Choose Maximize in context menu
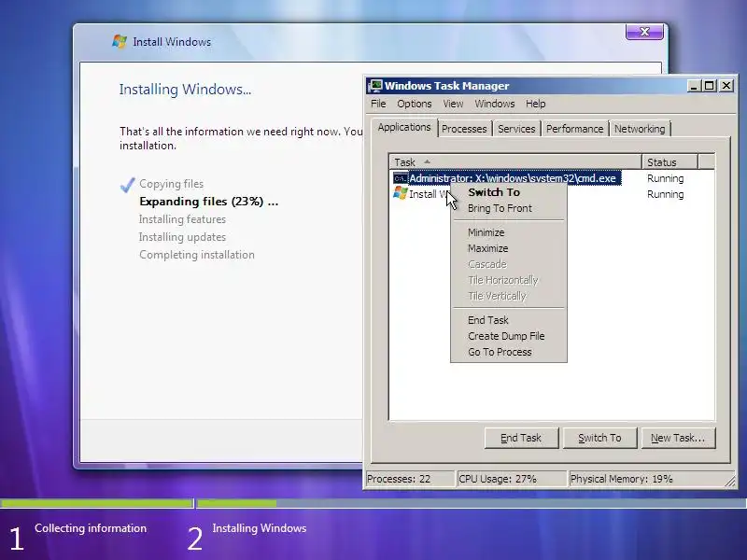 508,248
